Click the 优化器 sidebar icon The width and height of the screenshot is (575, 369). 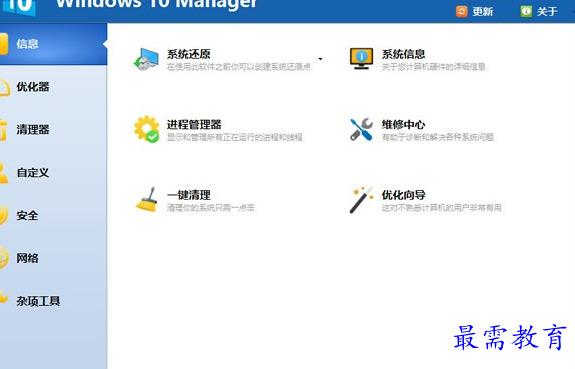point(5,87)
